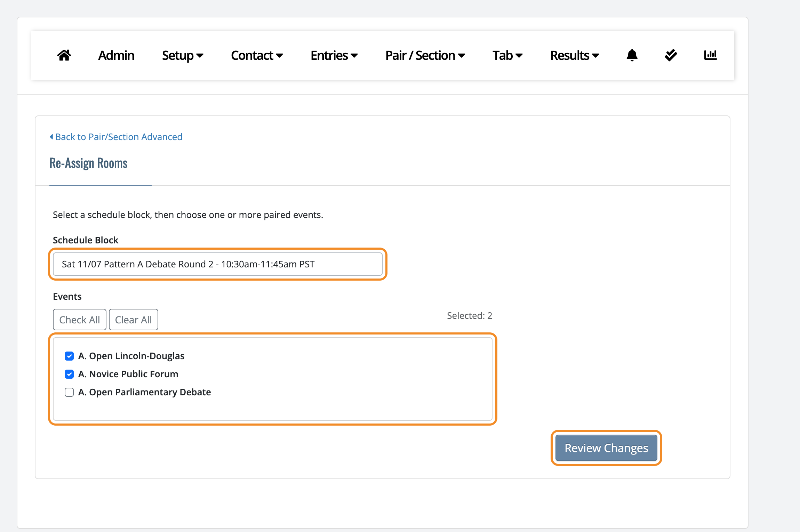Expand the Setup dropdown menu
The height and width of the screenshot is (532, 800).
coord(183,55)
